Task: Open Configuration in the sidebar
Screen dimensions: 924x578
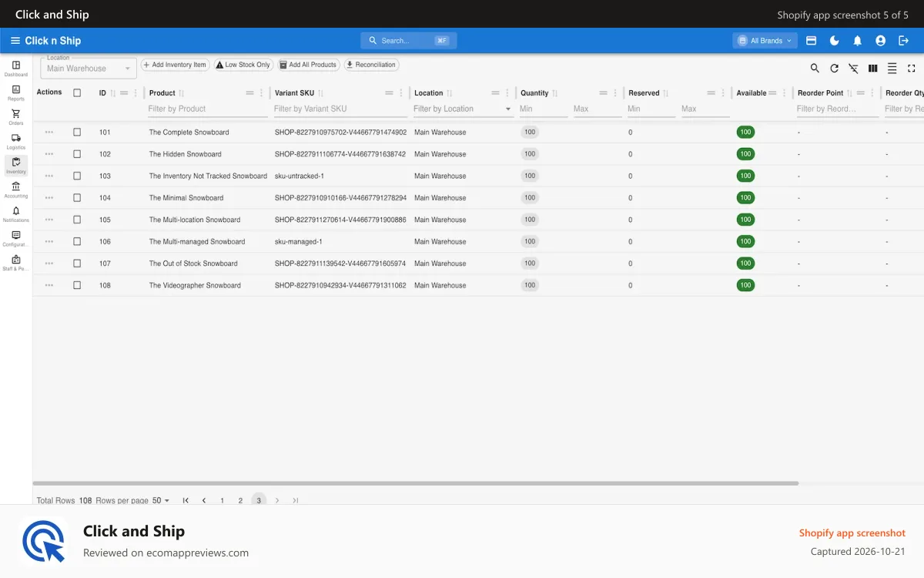Action: pyautogui.click(x=16, y=239)
